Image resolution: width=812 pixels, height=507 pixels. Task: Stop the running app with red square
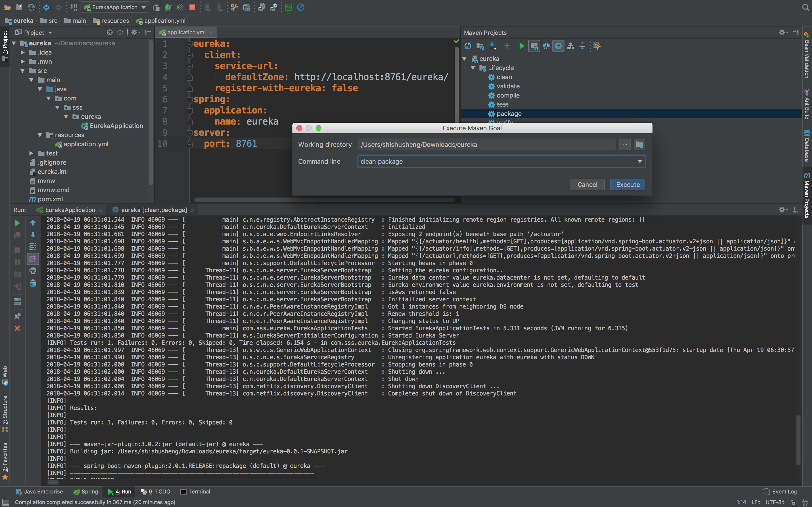point(192,7)
